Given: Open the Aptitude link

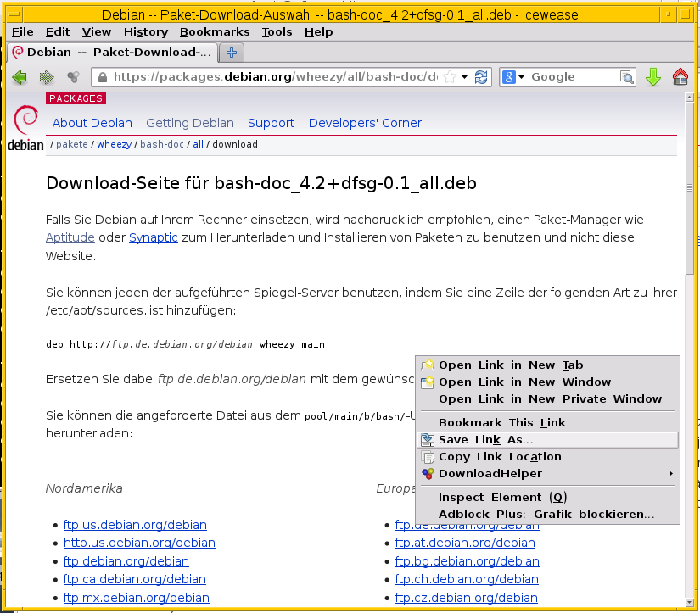Looking at the screenshot, I should [70, 237].
